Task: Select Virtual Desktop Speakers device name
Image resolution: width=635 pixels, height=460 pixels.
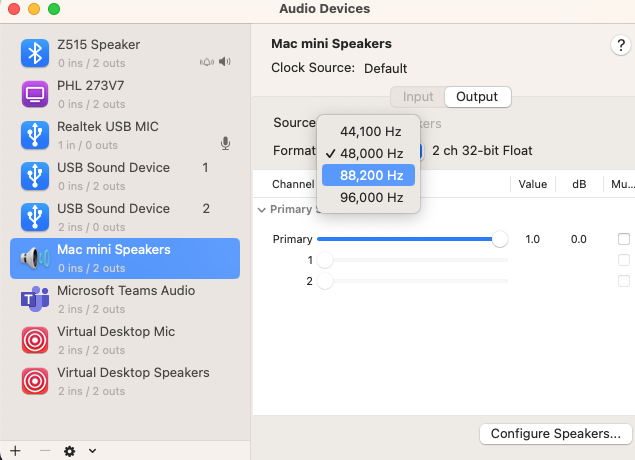Action: 133,372
